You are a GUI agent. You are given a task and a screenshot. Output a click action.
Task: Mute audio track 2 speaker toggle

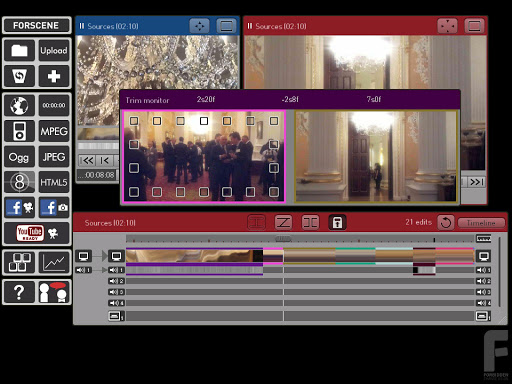[116, 281]
